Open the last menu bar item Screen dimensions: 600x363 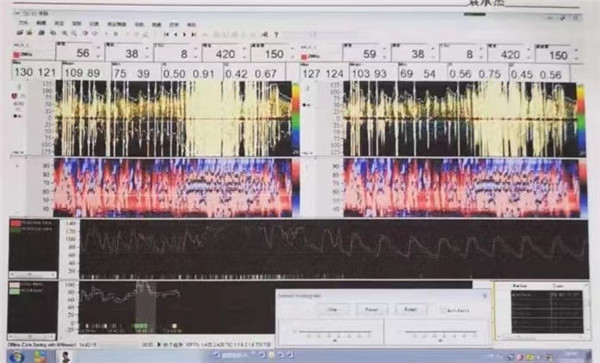pos(191,24)
